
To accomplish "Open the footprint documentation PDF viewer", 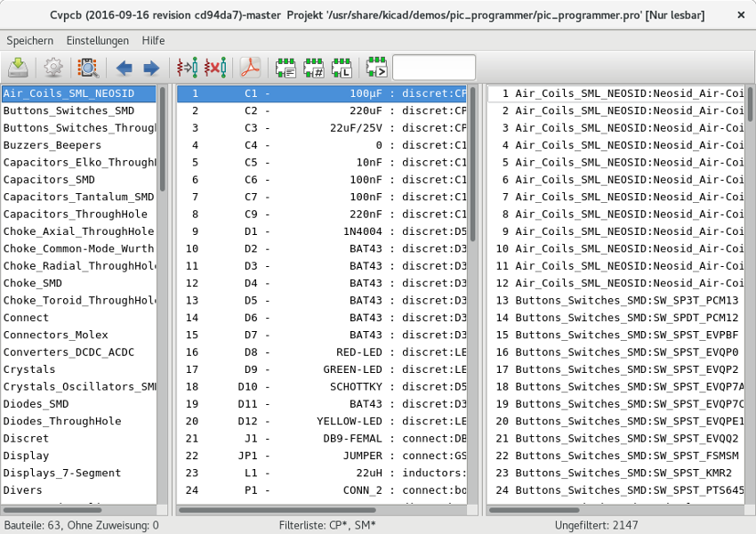I will pos(249,67).
